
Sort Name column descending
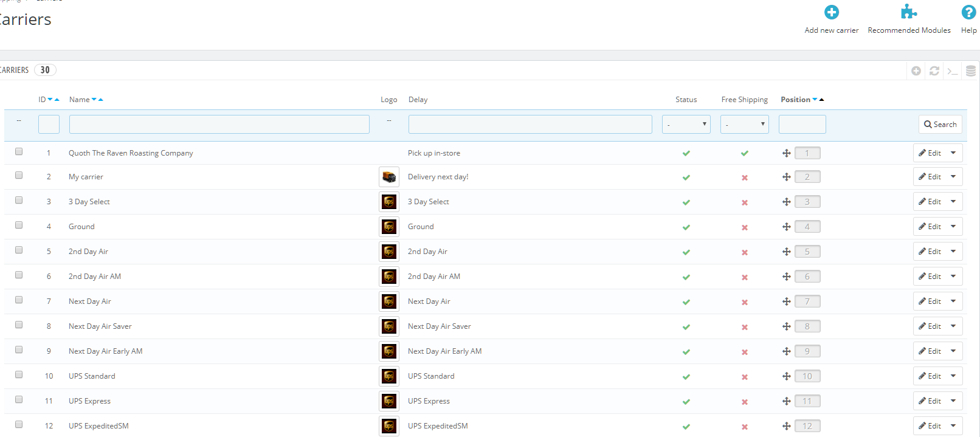click(x=94, y=100)
